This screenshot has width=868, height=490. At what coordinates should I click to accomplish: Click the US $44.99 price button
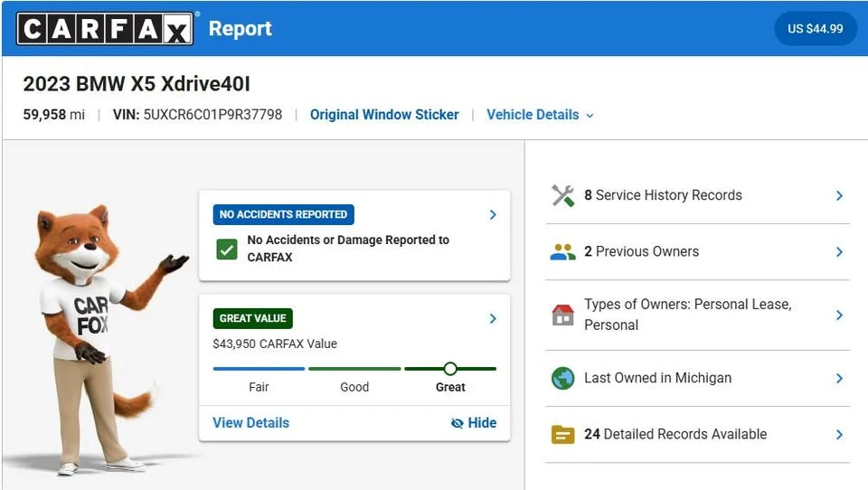(x=815, y=29)
